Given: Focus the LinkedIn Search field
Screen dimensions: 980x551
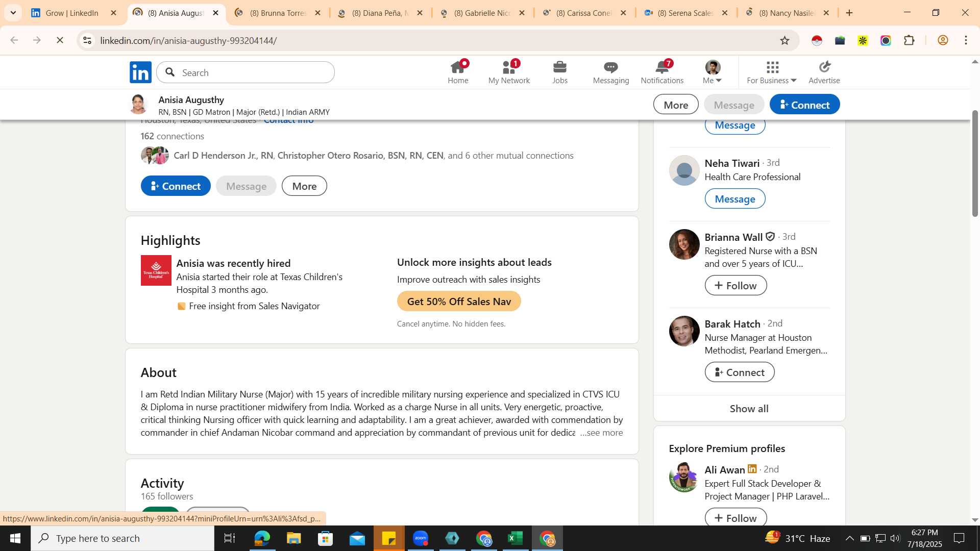Looking at the screenshot, I should (x=246, y=72).
